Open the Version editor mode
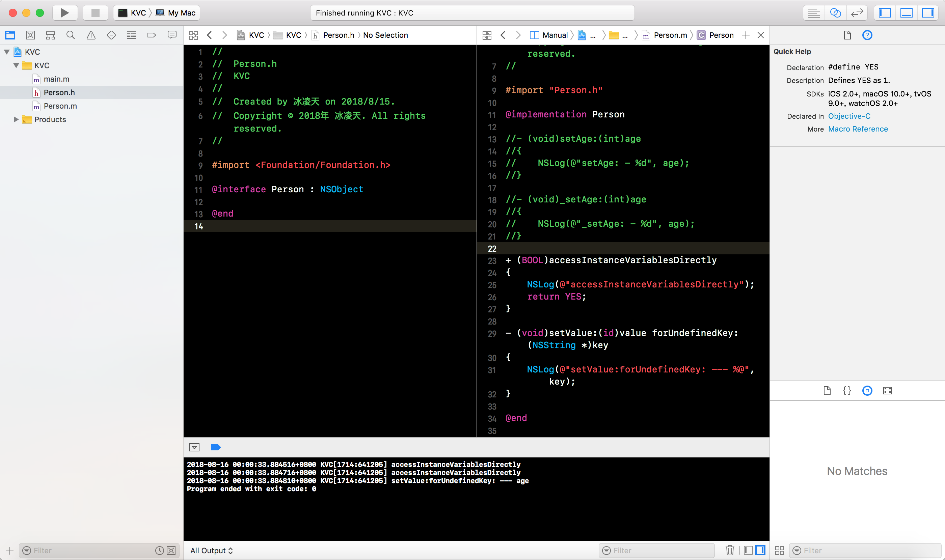This screenshot has width=945, height=560. tap(857, 13)
